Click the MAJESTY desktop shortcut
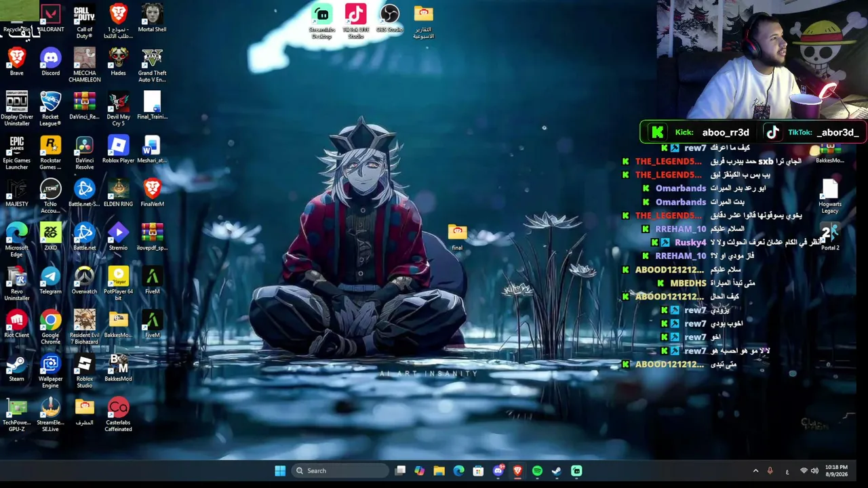This screenshot has width=868, height=488. pyautogui.click(x=17, y=193)
